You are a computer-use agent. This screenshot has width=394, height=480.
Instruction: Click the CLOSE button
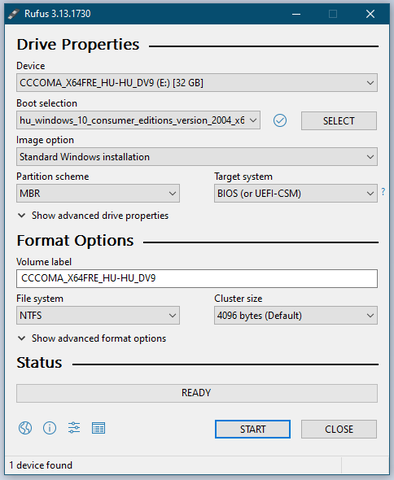tap(339, 429)
